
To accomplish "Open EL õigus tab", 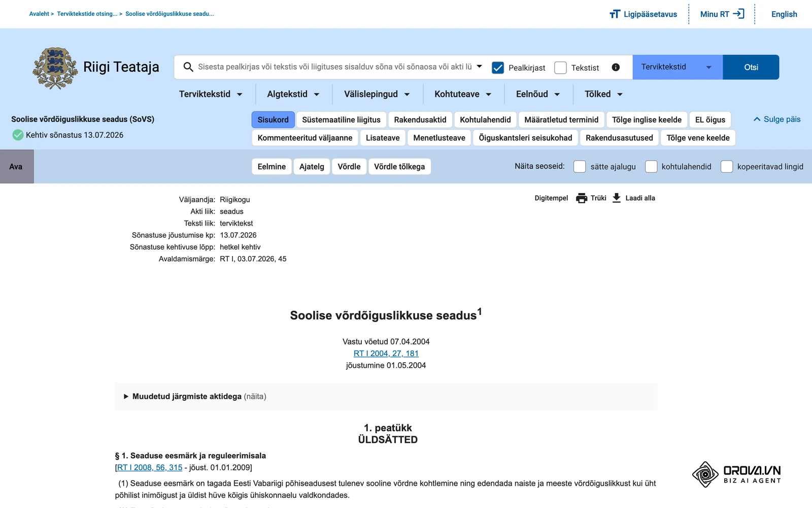I will (x=710, y=120).
